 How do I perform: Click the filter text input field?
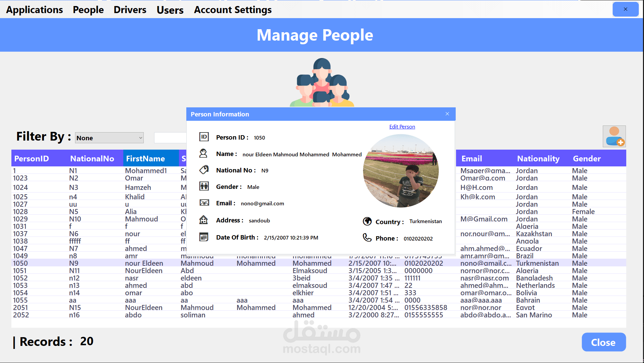[x=170, y=138]
